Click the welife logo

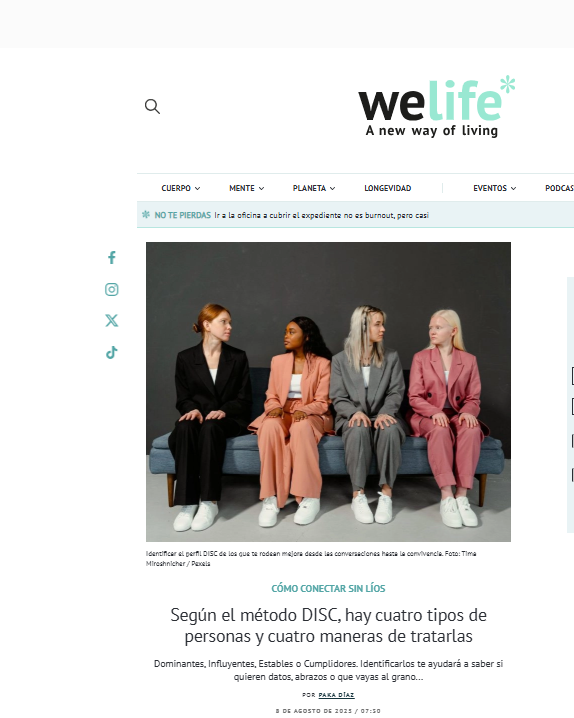(437, 107)
